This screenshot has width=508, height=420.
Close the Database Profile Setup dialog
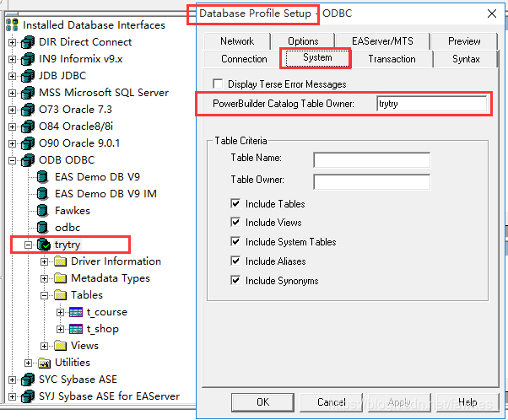click(x=492, y=13)
